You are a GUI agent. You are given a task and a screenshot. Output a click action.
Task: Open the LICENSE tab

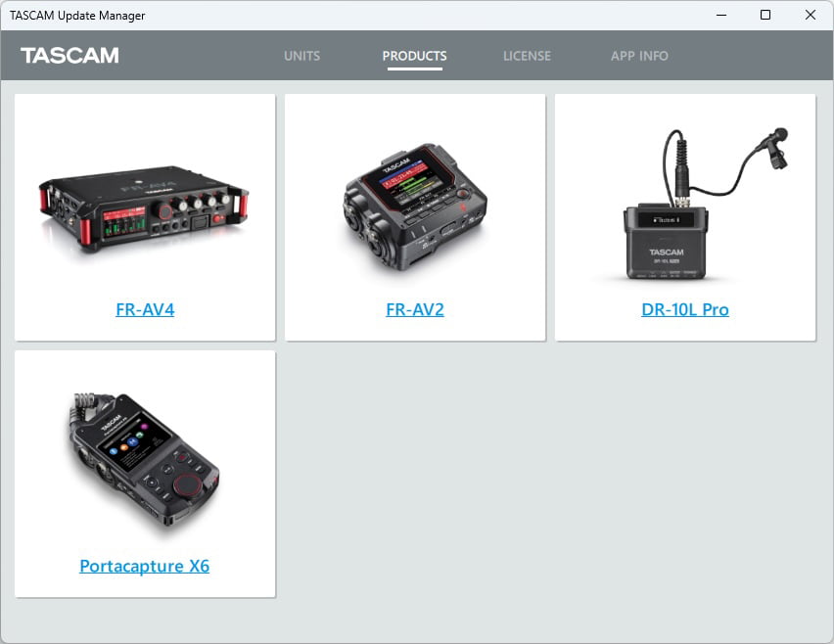pyautogui.click(x=527, y=56)
